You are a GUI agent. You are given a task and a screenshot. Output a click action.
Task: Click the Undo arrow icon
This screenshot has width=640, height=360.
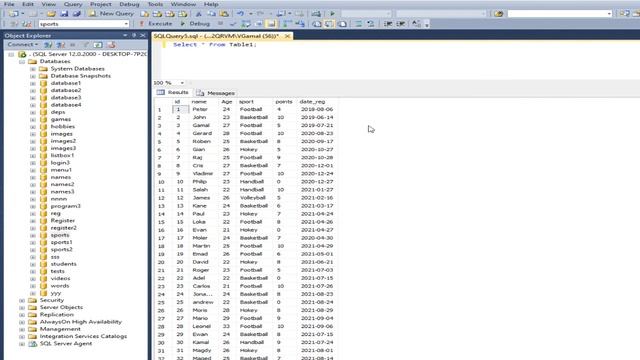(240, 13)
